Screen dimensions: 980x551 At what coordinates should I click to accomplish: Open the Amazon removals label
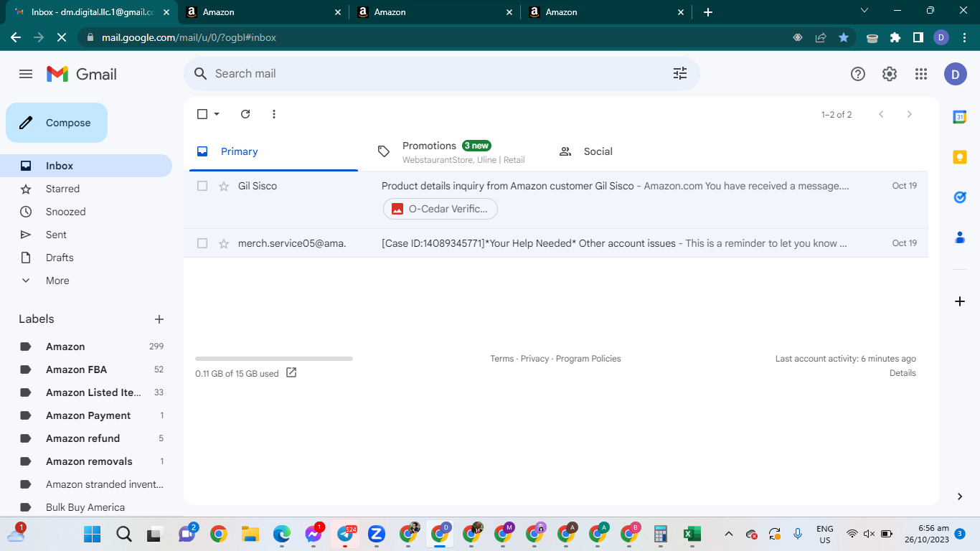pos(89,461)
